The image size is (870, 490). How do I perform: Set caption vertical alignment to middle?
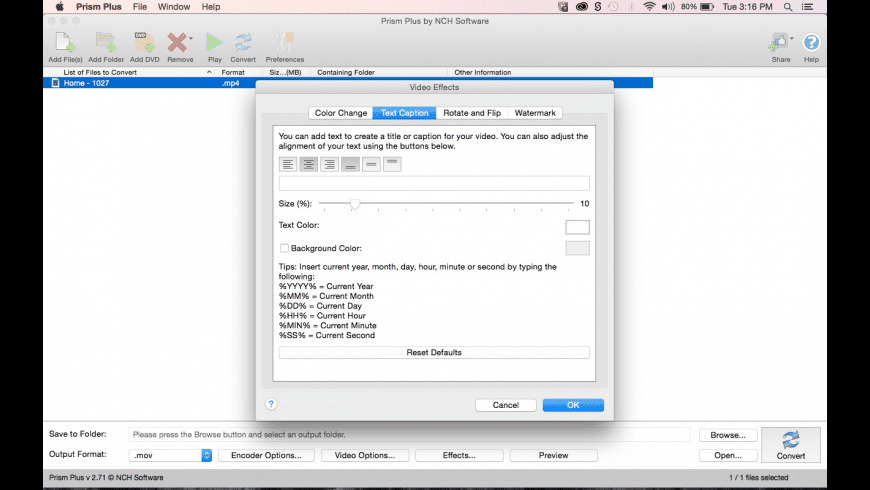pos(371,164)
